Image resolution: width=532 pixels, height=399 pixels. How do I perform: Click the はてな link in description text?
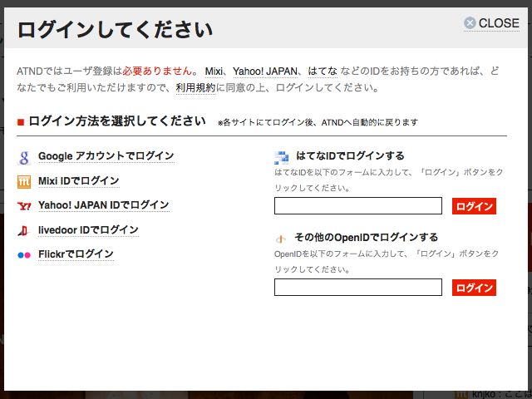(x=322, y=71)
